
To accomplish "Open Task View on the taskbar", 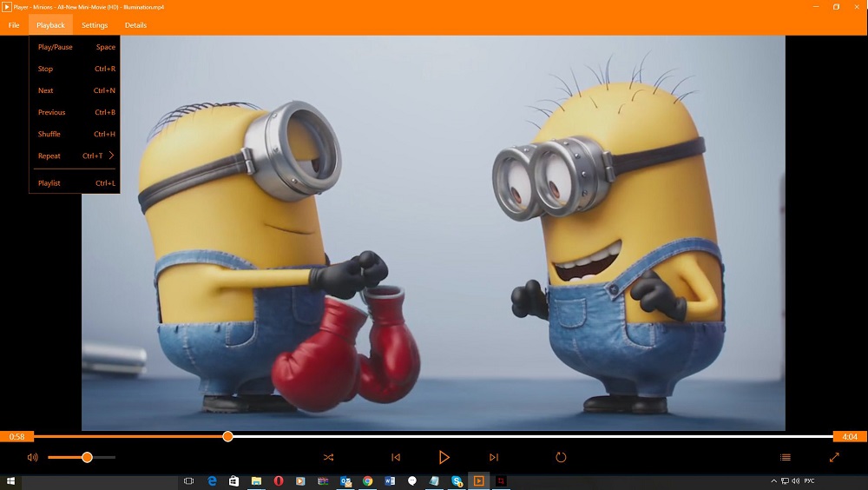I will click(188, 481).
